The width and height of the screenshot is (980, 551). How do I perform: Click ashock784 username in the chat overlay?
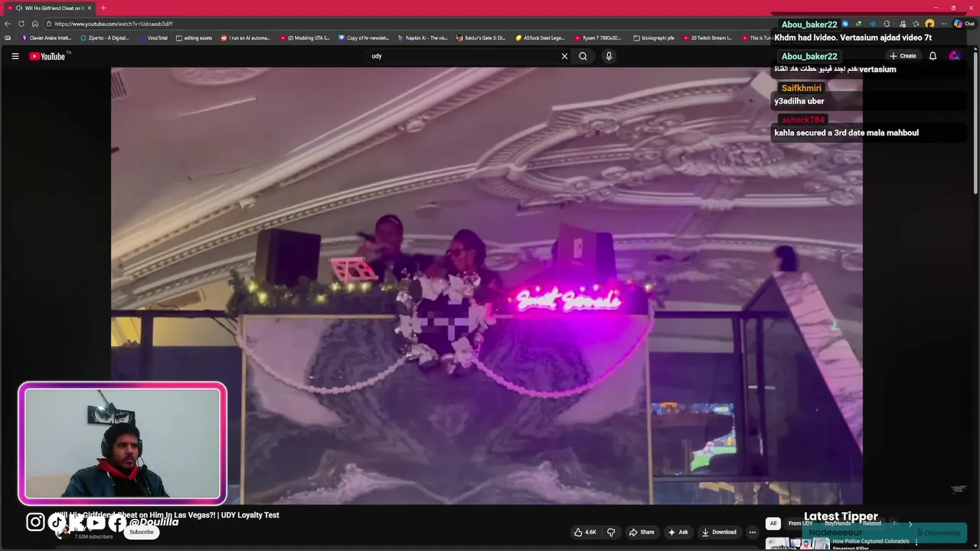(x=802, y=119)
